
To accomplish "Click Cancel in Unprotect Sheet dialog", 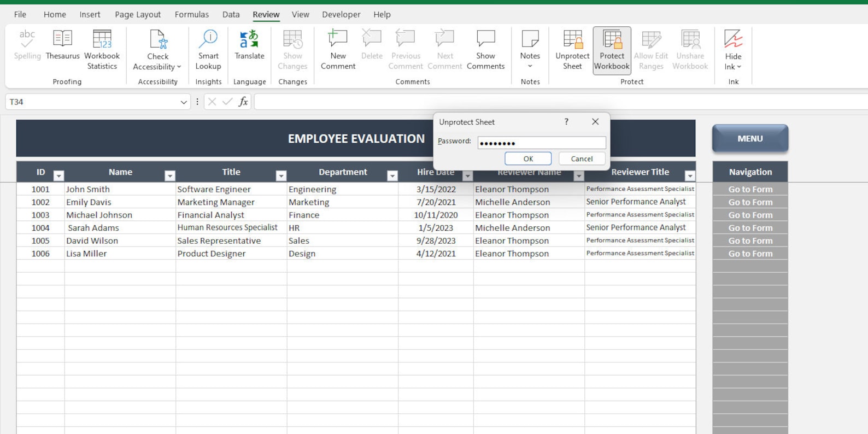I will (x=582, y=159).
